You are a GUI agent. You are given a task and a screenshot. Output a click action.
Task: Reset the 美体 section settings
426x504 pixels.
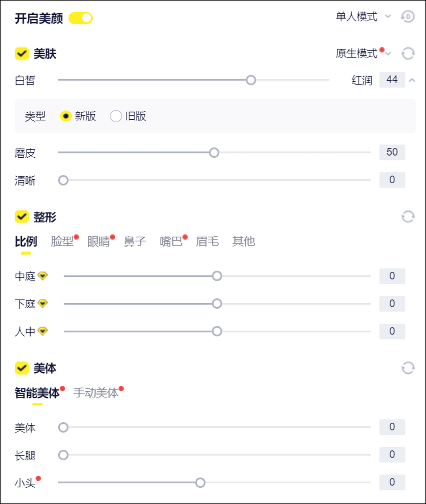click(x=408, y=368)
